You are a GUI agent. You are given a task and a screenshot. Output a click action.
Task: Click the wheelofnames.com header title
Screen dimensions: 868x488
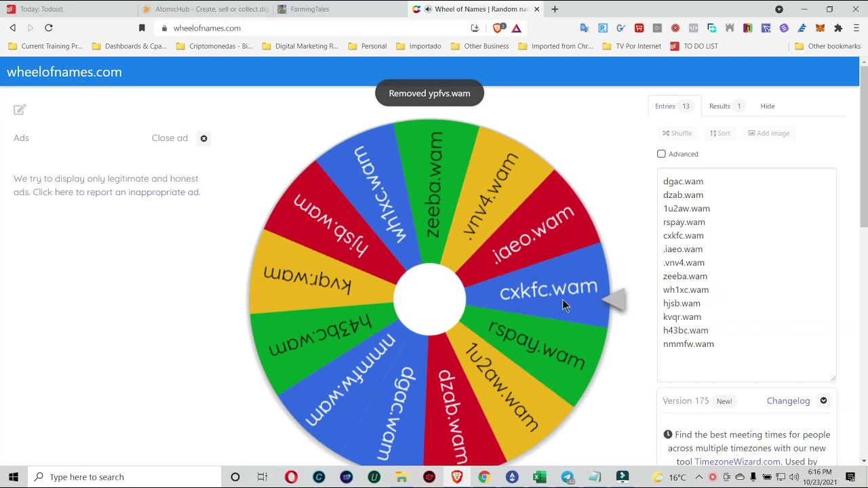(64, 72)
